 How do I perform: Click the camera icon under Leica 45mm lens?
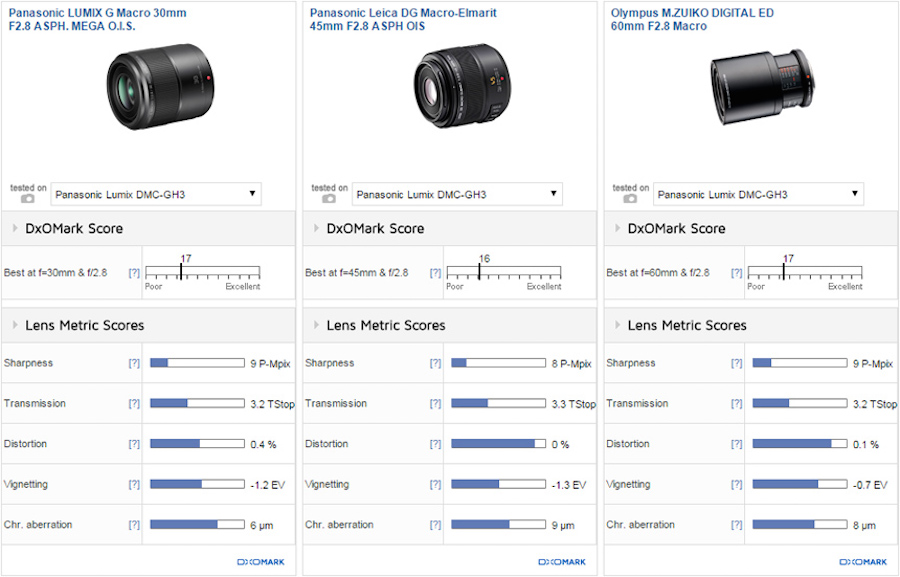point(328,199)
